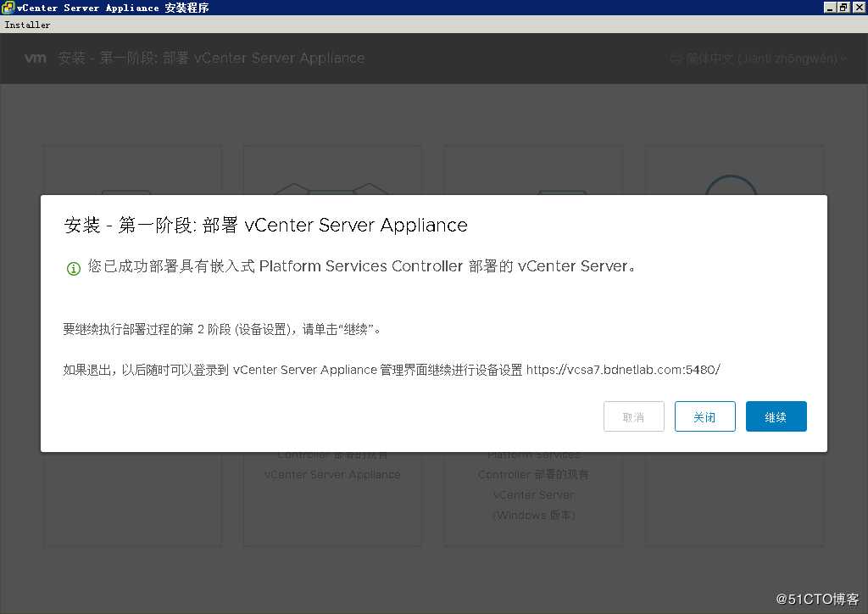Click the 要继续执行部署过程的第 2 阶段 instruction text
The image size is (868, 614).
pyautogui.click(x=221, y=329)
